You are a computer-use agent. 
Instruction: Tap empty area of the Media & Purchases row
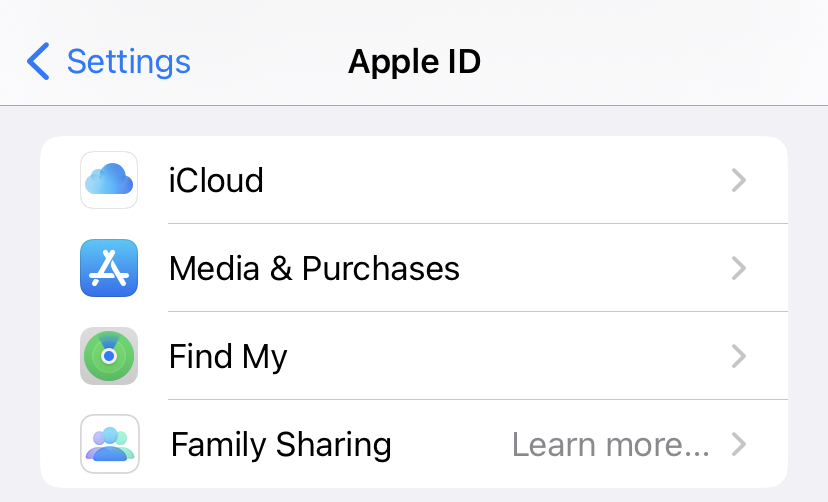[x=590, y=268]
